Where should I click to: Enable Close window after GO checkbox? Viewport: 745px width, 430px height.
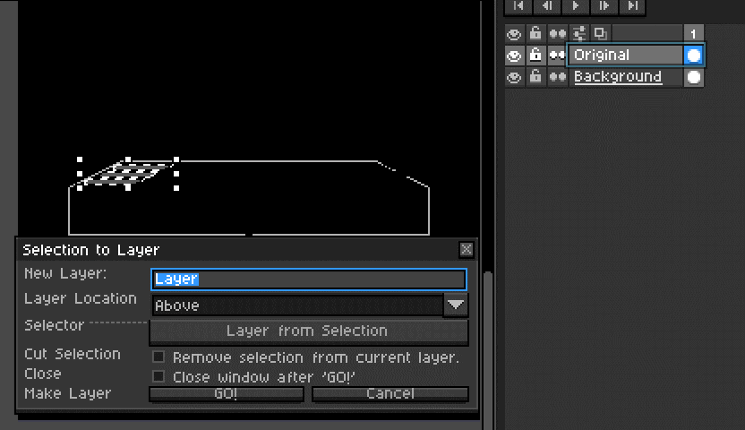coord(158,377)
